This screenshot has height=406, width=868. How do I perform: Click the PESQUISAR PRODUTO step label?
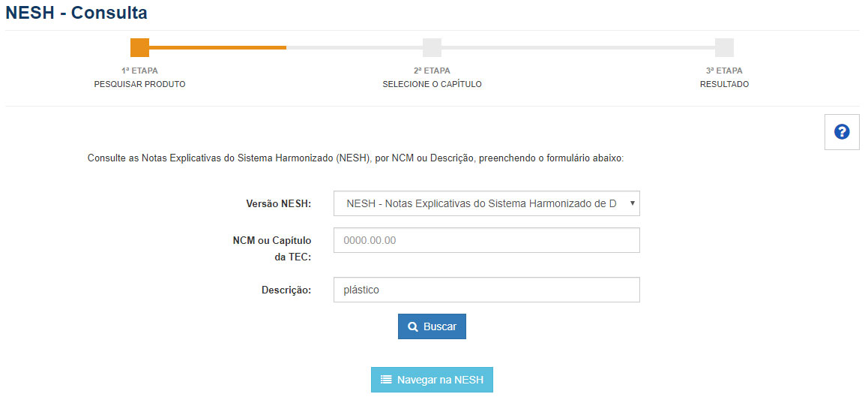pyautogui.click(x=139, y=84)
